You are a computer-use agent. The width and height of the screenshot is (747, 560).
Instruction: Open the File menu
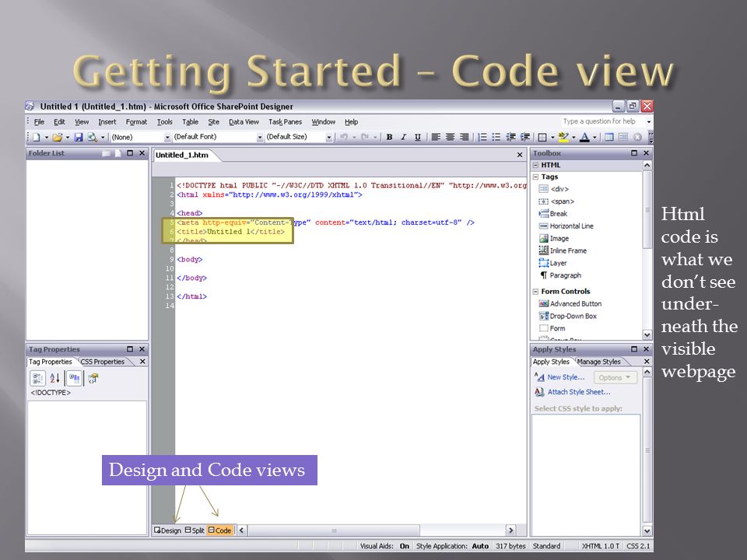coord(39,122)
